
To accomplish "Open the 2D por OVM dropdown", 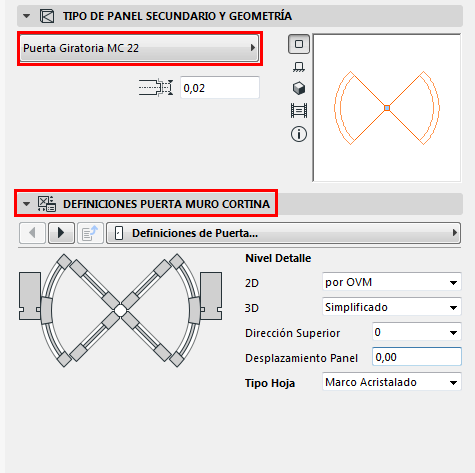I will pos(392,282).
